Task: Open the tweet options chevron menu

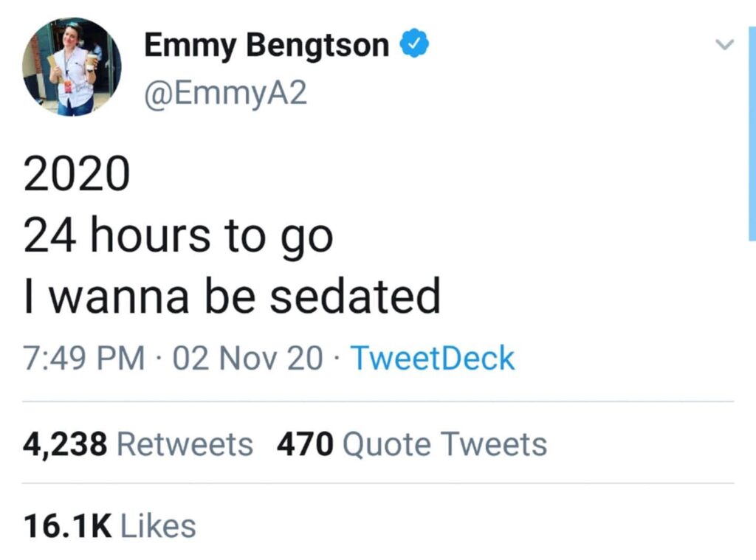Action: (x=726, y=46)
